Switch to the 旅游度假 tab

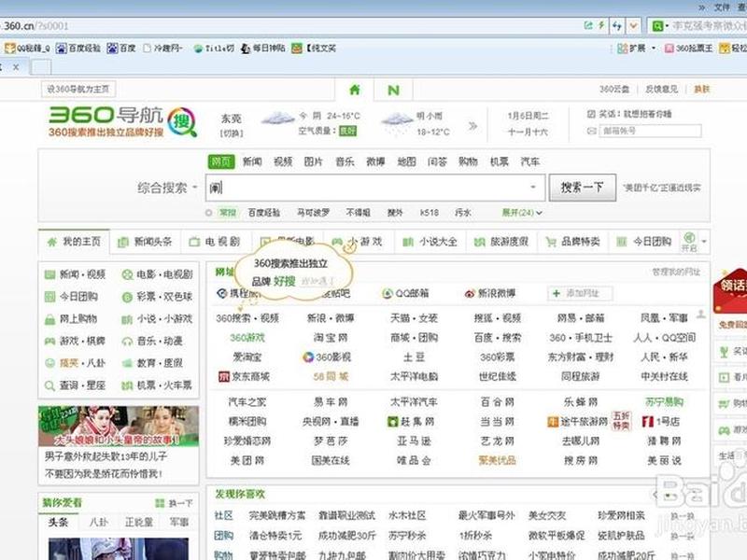coord(501,242)
